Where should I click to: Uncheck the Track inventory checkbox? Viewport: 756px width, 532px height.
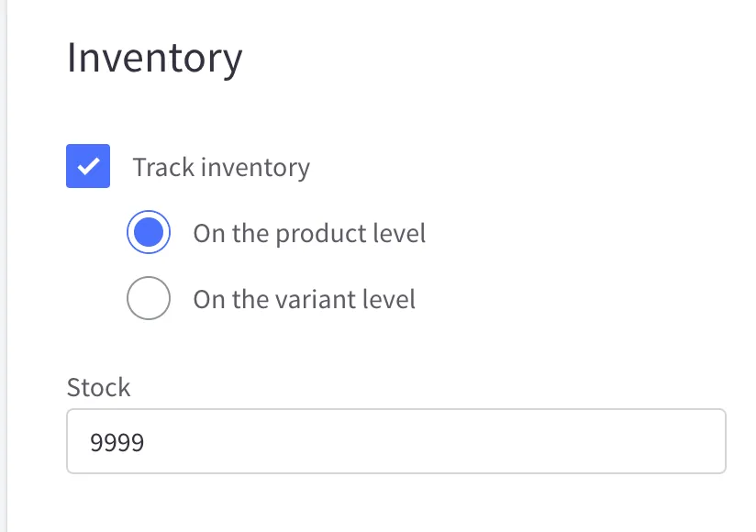coord(88,167)
